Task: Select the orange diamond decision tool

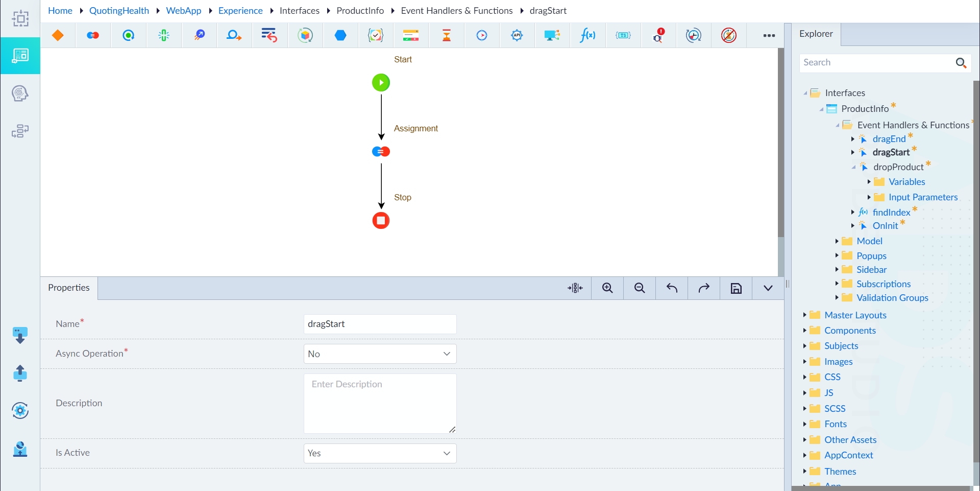Action: point(58,35)
